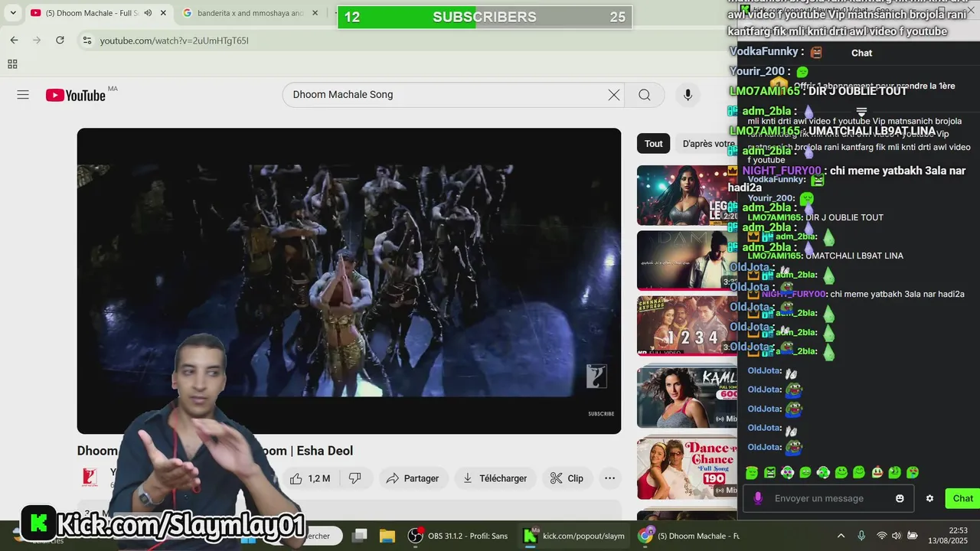This screenshot has width=980, height=551.
Task: Open Task View in taskbar
Action: [360, 536]
